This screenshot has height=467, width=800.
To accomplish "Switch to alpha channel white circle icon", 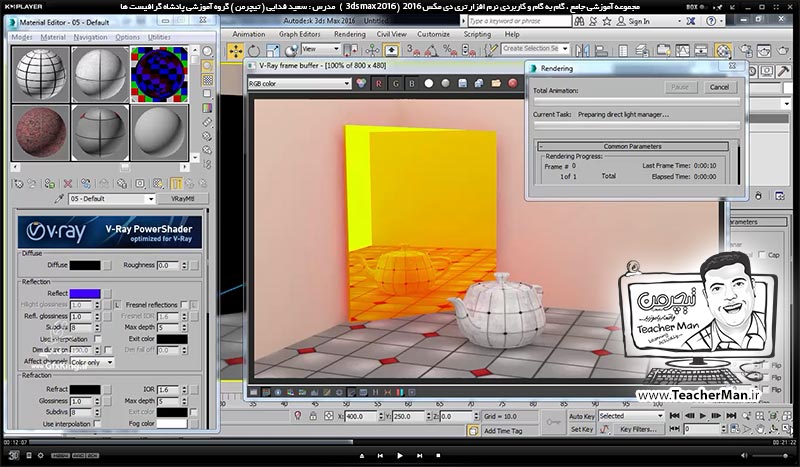I will [x=429, y=83].
